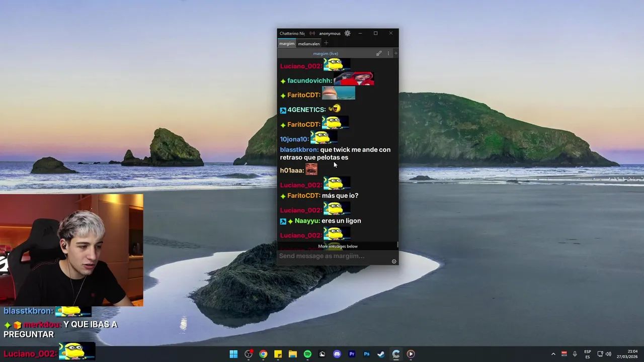The image size is (644, 362).
Task: Click the emote next to h01aaa
Action: (x=311, y=169)
